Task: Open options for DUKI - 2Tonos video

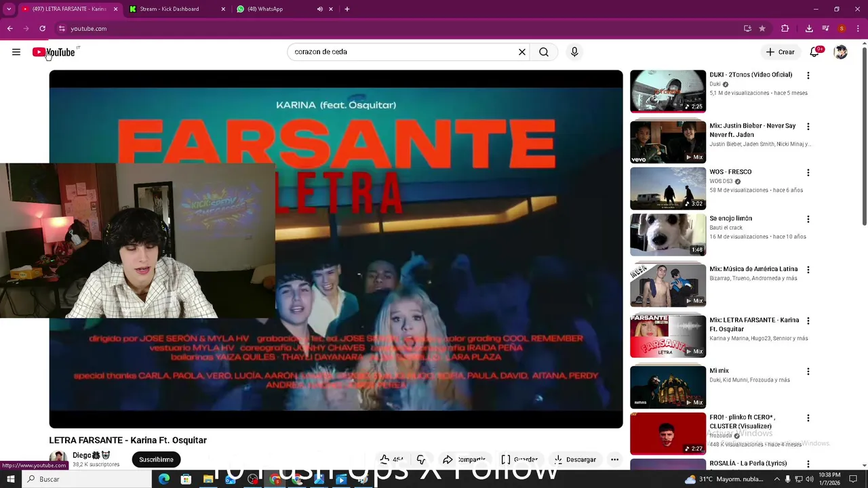Action: pyautogui.click(x=808, y=75)
